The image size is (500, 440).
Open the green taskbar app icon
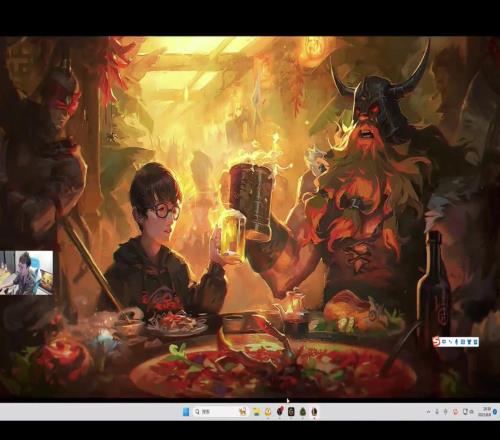[303, 412]
